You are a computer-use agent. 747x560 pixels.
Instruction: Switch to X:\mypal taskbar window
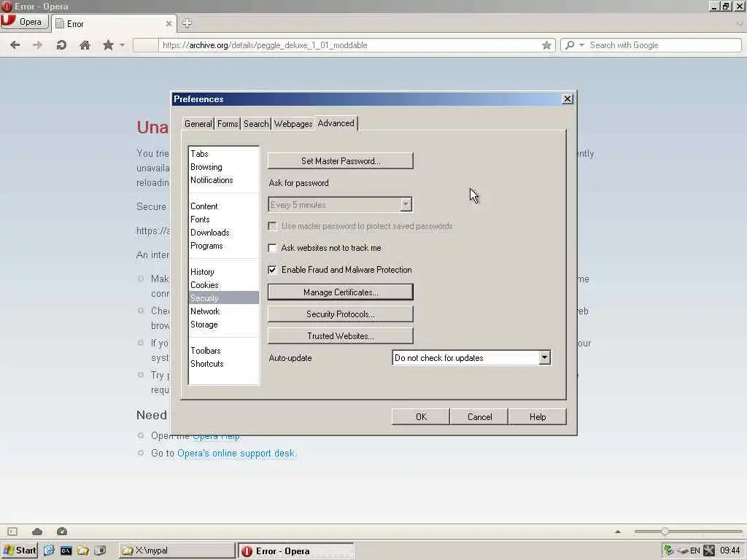177,551
